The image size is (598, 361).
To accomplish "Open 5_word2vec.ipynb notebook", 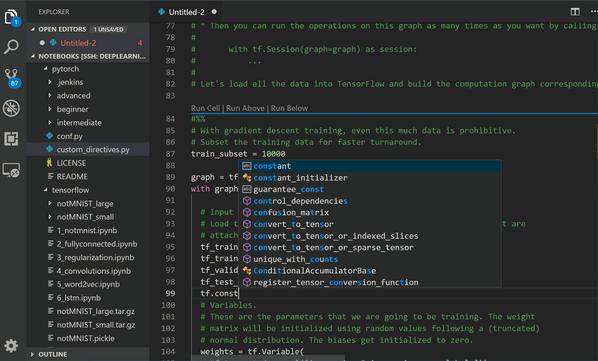I will point(89,284).
